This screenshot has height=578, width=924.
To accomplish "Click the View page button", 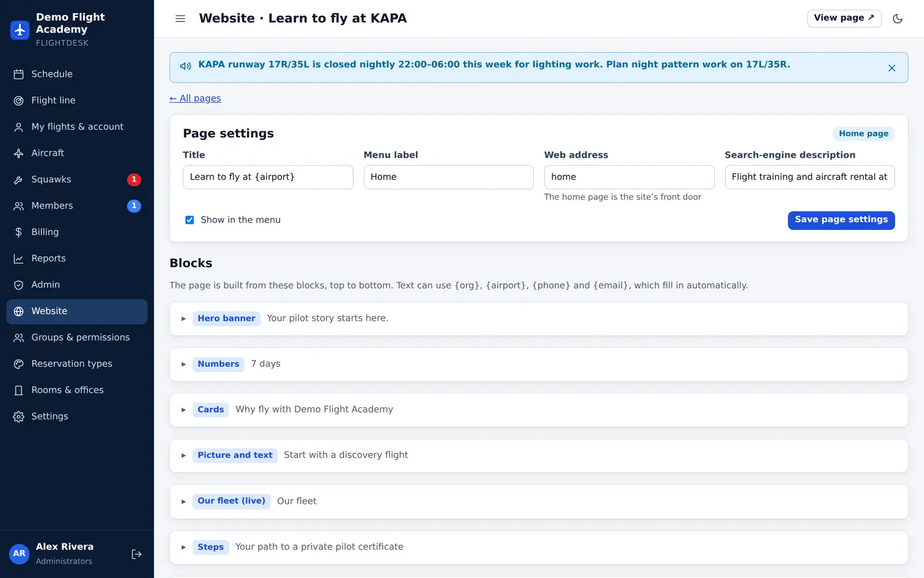I will coord(844,18).
